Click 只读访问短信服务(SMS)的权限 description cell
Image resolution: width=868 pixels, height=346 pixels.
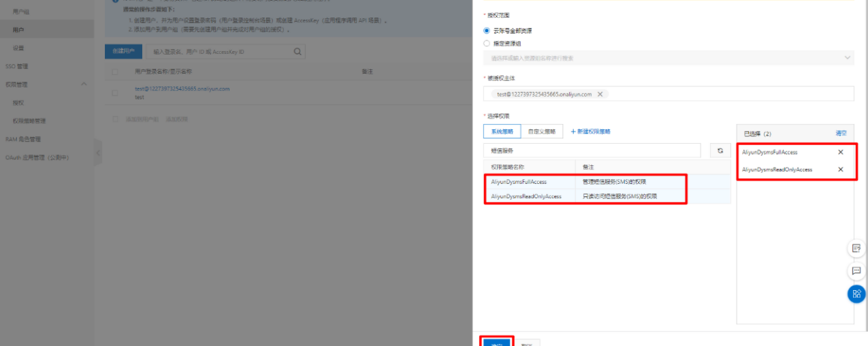tap(620, 196)
